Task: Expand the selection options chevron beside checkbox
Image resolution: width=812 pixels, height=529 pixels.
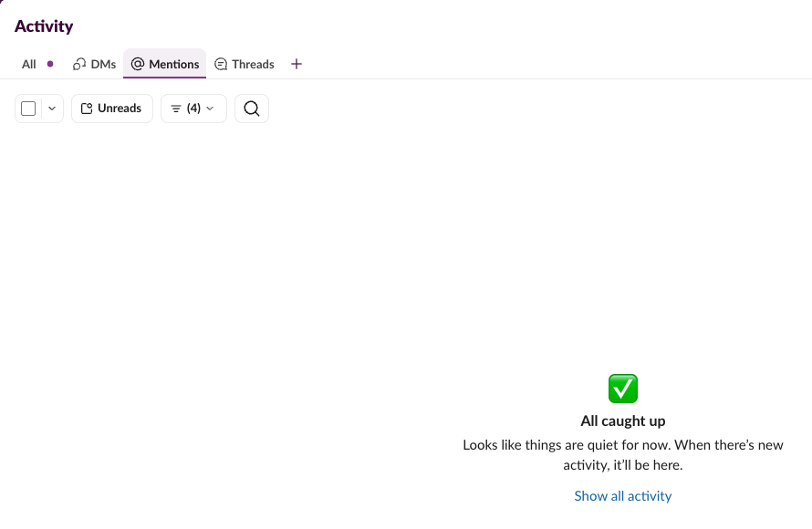Action: pos(52,109)
